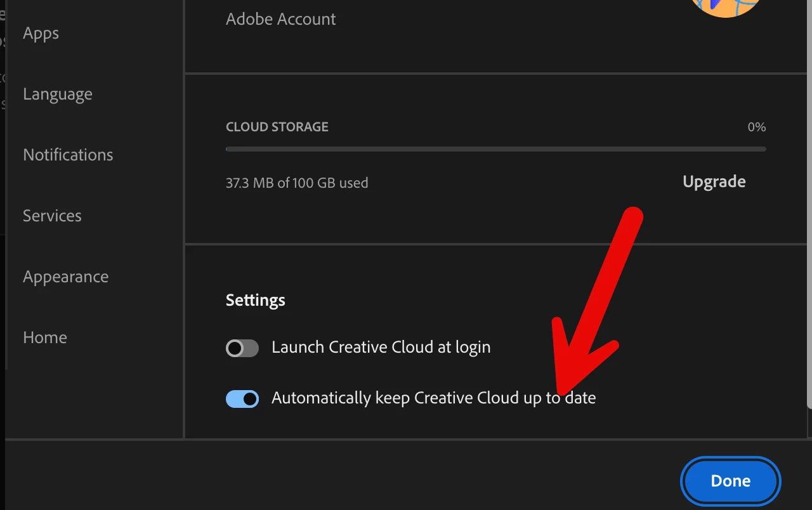Open the Apps preferences section
This screenshot has width=812, height=510.
(x=41, y=34)
